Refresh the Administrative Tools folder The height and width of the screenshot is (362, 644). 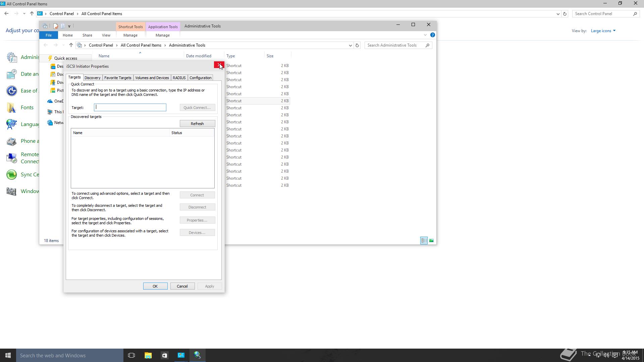coord(357,45)
